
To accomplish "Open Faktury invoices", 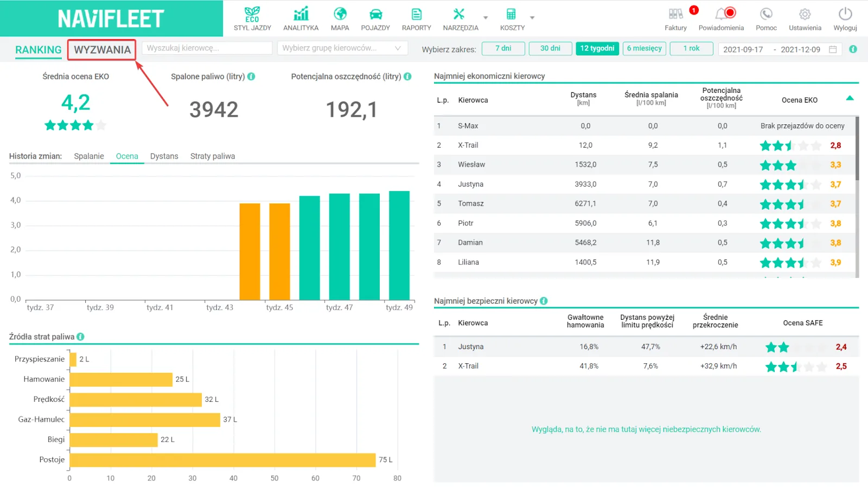I will point(675,19).
